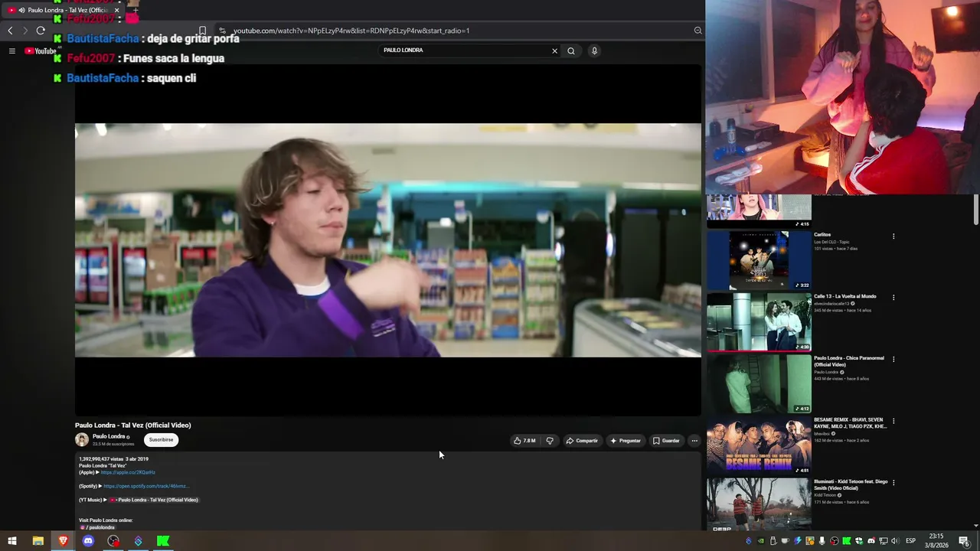Open the 'BESAME REMIX' video title
This screenshot has height=551, width=980.
(850, 423)
